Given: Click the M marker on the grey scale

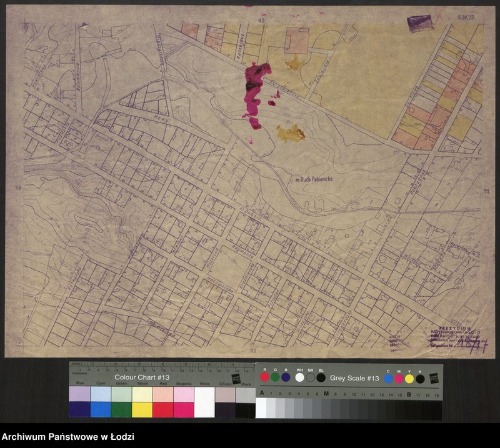Looking at the screenshot, I should pos(326,394).
